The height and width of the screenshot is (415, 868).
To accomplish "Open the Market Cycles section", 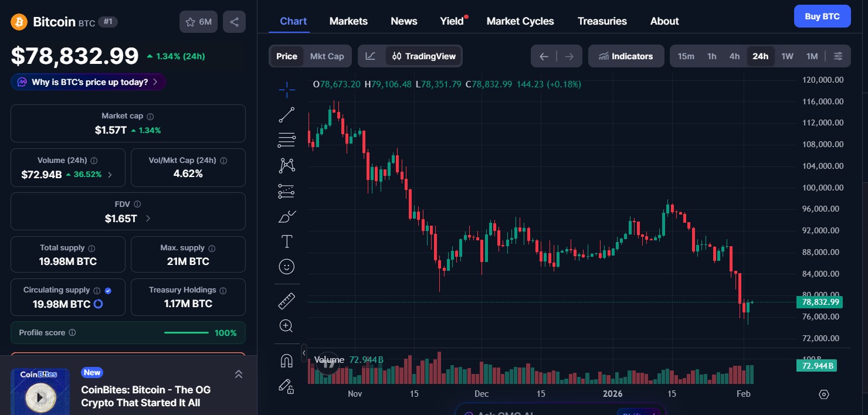I will pyautogui.click(x=520, y=21).
